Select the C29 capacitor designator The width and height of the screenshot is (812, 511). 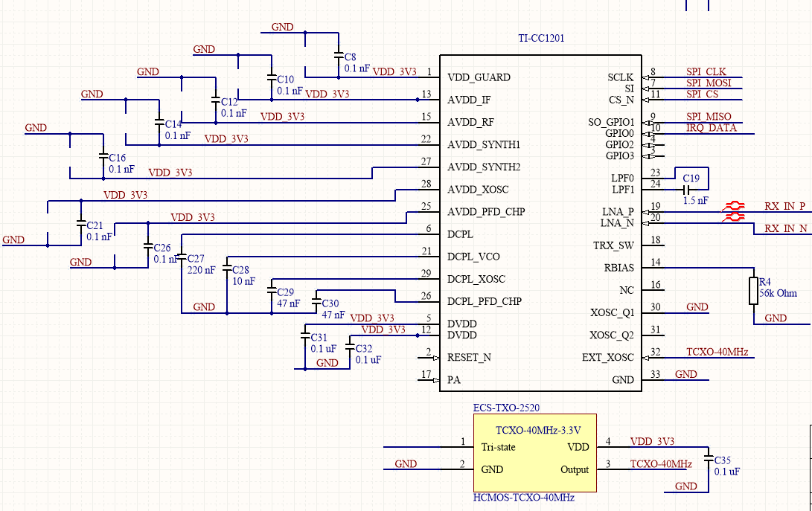click(285, 292)
